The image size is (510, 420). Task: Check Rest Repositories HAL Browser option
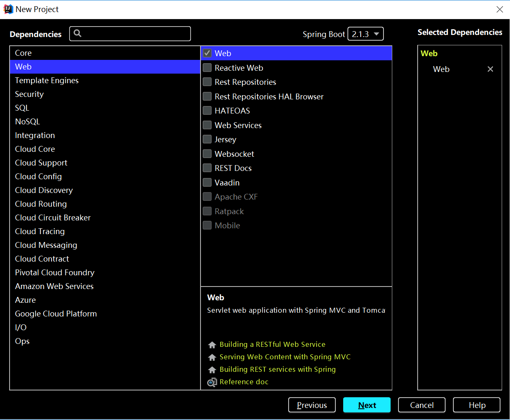click(207, 96)
